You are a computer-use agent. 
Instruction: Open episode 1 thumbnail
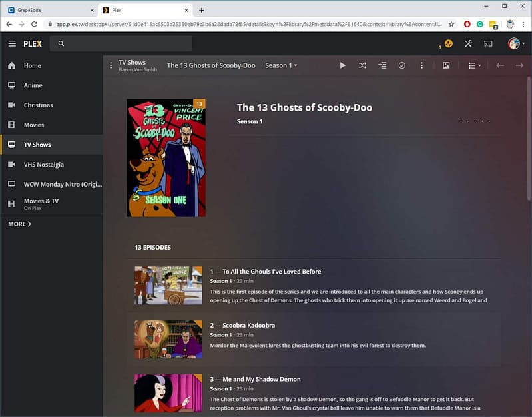tap(168, 286)
